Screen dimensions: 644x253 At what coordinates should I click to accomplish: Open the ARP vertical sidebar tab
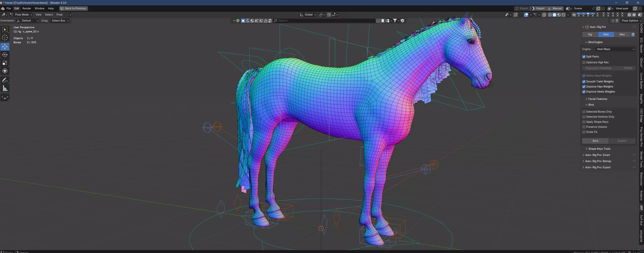click(x=641, y=208)
